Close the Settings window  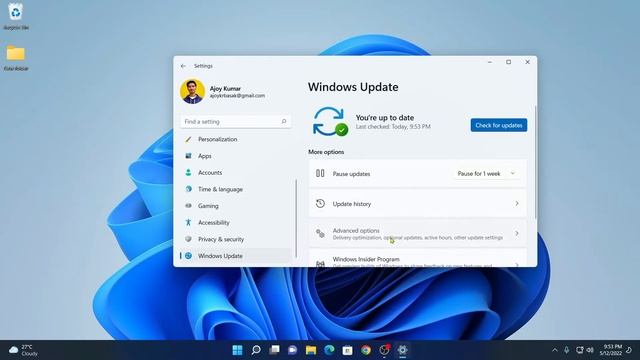527,62
